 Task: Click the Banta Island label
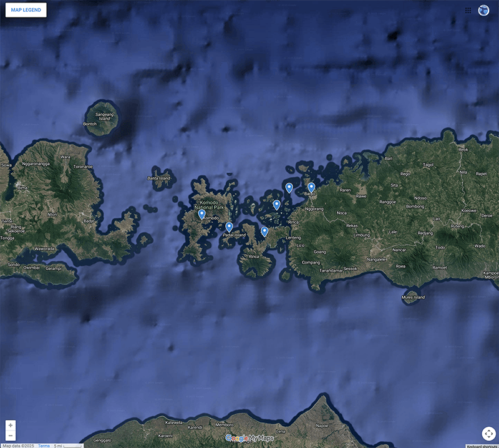[x=158, y=178]
